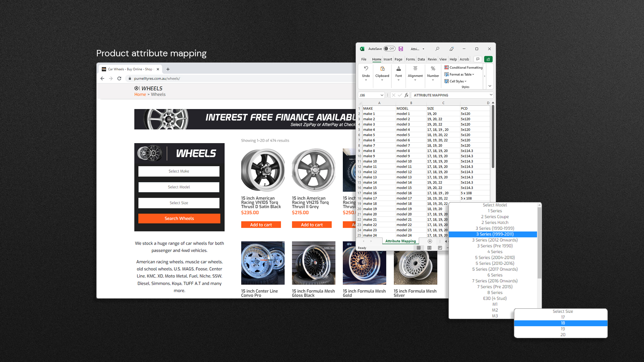Reload the browser page
Viewport: 644px width, 362px height.
119,78
